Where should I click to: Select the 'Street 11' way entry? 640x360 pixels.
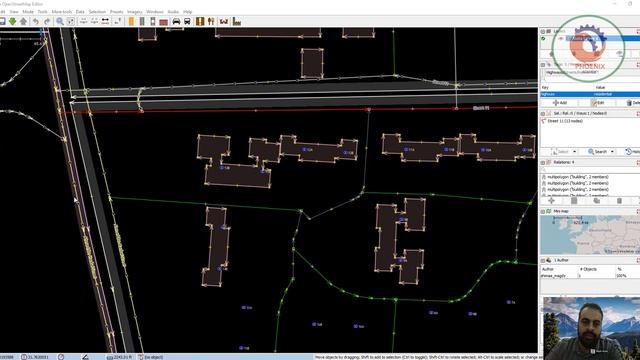click(565, 121)
